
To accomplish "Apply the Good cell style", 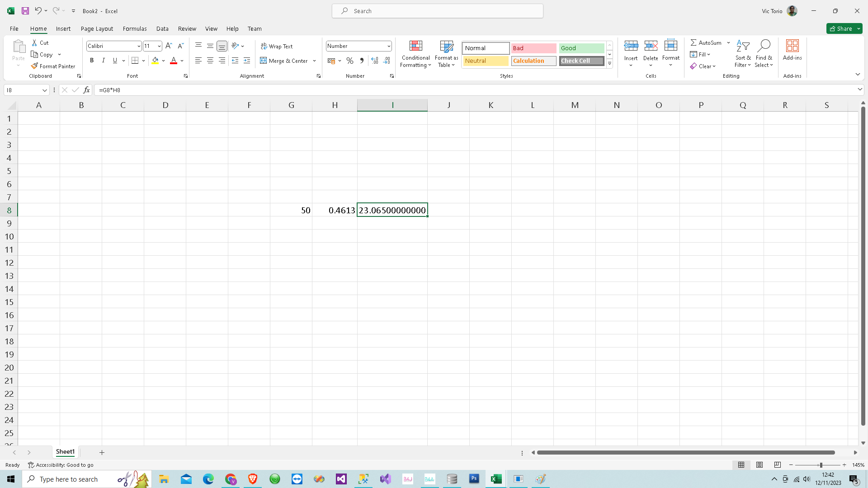I will 581,48.
